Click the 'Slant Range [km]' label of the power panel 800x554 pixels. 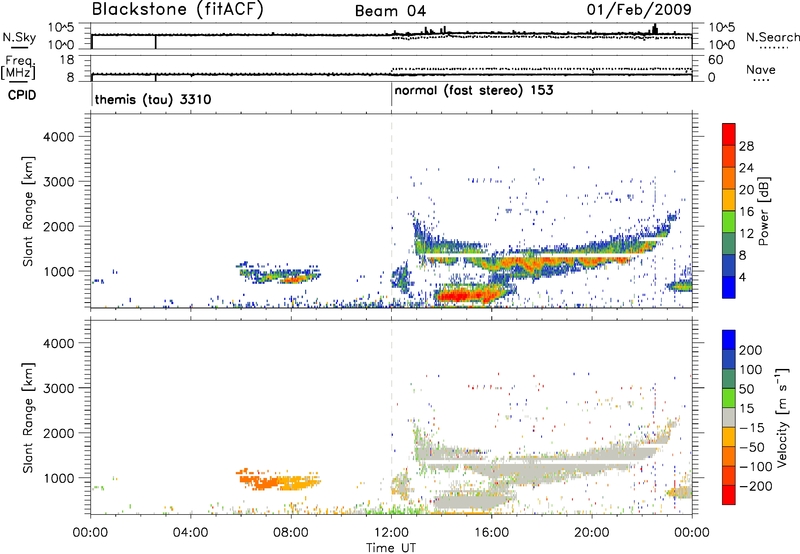pyautogui.click(x=28, y=211)
